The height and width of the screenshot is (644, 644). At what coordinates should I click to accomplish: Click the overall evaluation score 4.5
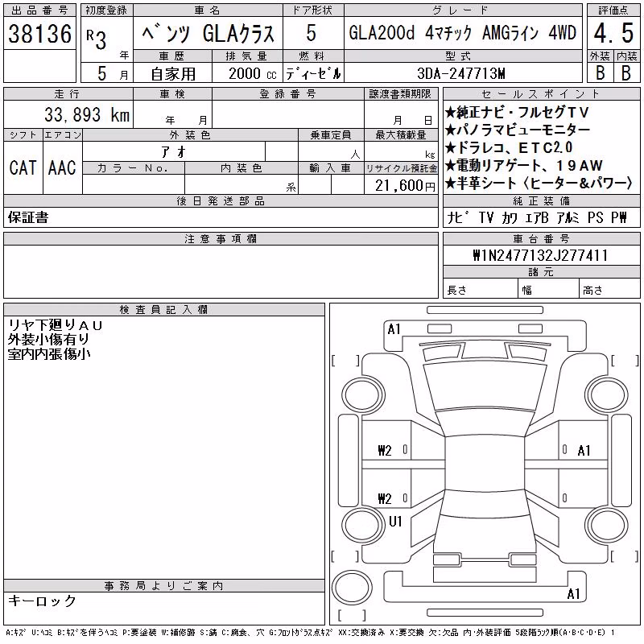(x=613, y=33)
